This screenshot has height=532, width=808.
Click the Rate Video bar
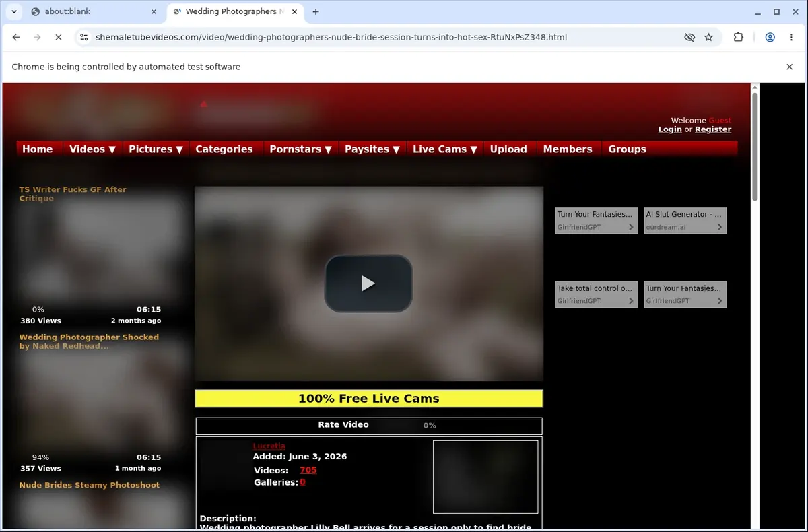pyautogui.click(x=369, y=426)
